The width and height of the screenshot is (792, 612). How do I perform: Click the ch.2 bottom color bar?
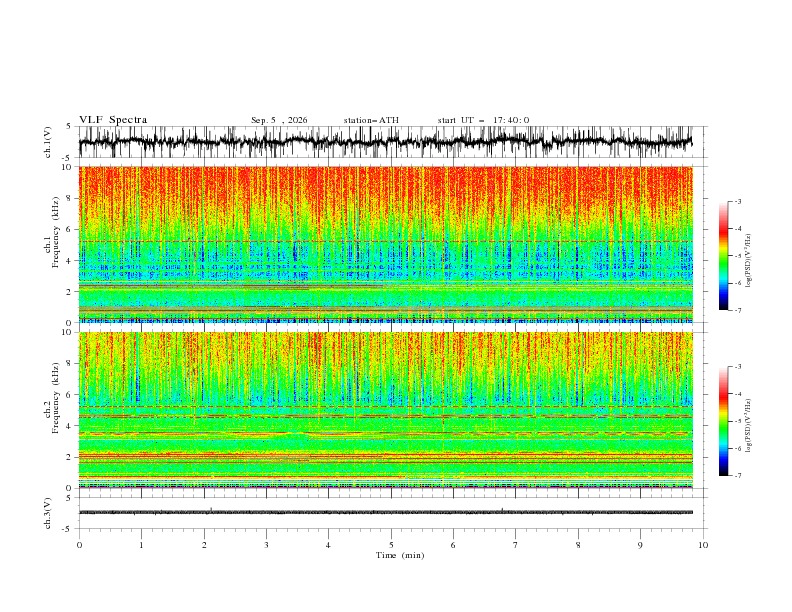point(724,421)
